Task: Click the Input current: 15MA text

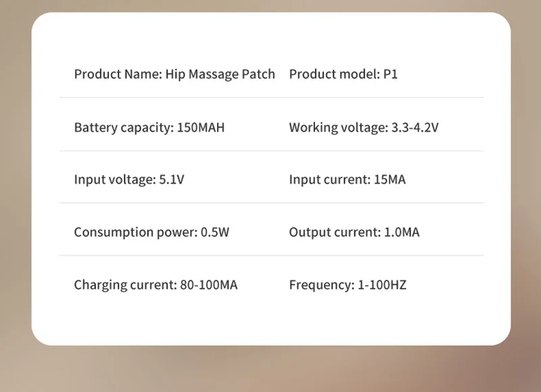Action: (348, 180)
